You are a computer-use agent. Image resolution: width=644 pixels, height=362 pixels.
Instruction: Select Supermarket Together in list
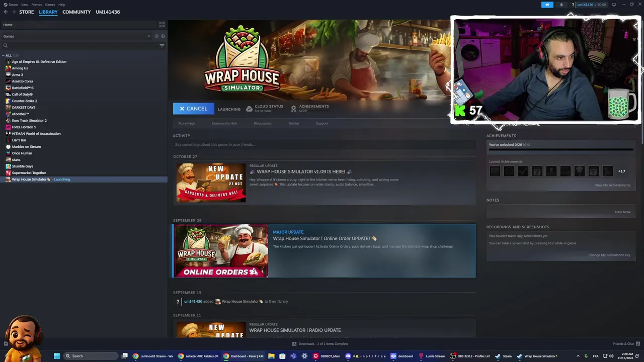(x=29, y=172)
